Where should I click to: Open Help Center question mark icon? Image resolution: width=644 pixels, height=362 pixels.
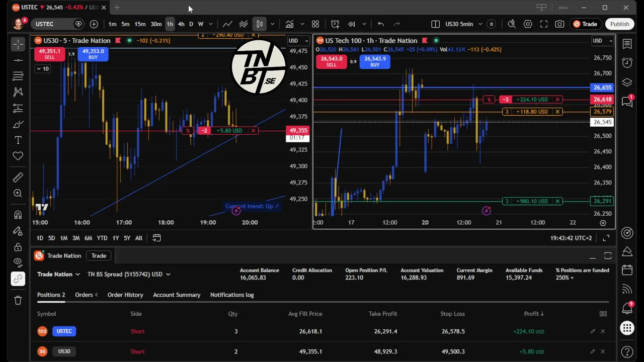(627, 351)
